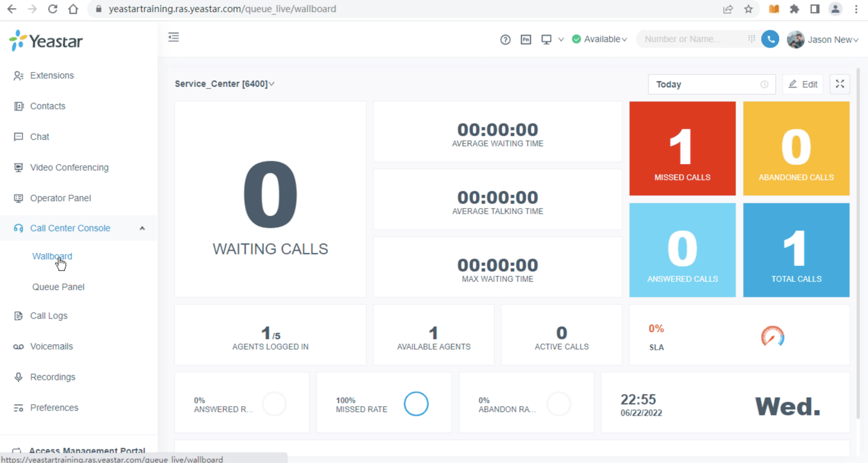Click the blue phone call button
This screenshot has height=463, width=868.
(770, 40)
